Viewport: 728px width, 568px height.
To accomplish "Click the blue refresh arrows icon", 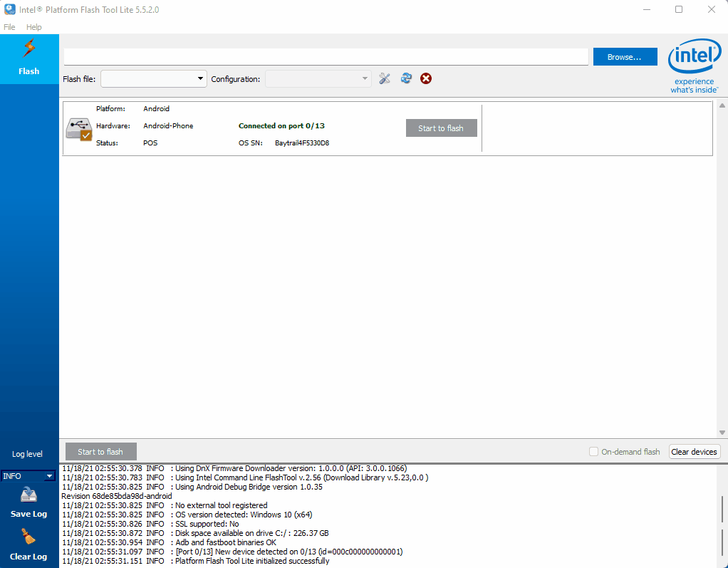I will click(406, 78).
